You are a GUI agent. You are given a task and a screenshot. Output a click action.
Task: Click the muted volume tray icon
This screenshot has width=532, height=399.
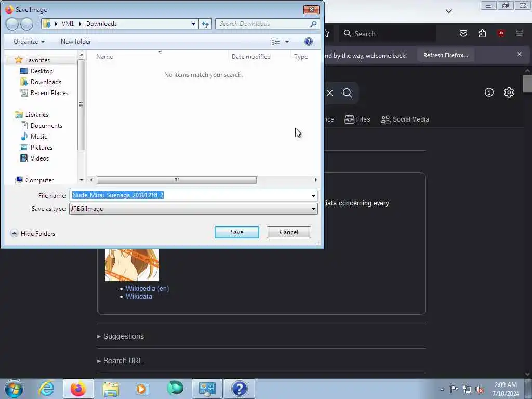pyautogui.click(x=480, y=389)
